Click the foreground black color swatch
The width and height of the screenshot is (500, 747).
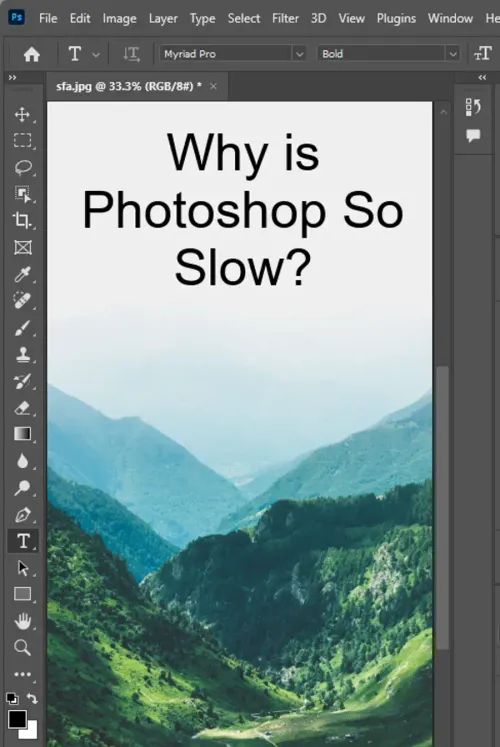pyautogui.click(x=17, y=719)
